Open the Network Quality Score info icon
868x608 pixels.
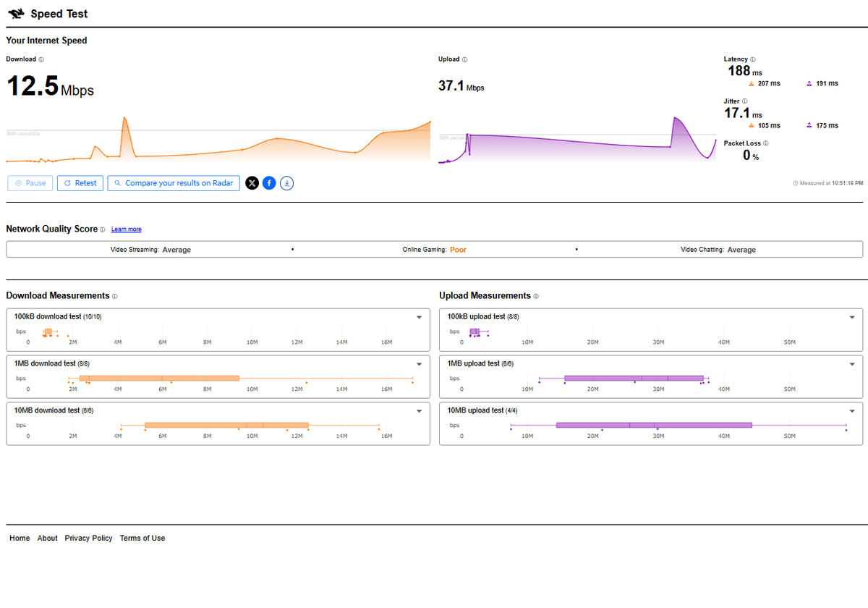click(103, 229)
